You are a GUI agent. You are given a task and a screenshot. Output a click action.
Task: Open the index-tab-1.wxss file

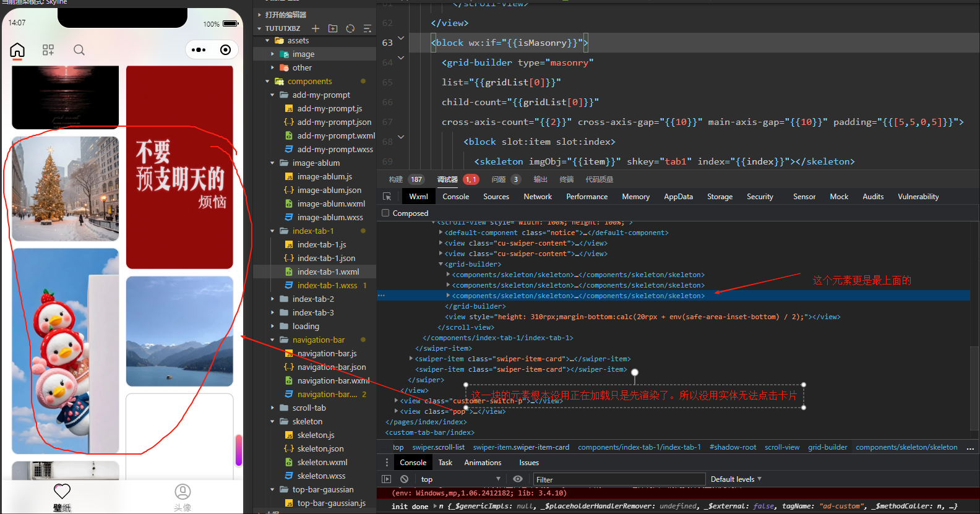[327, 286]
